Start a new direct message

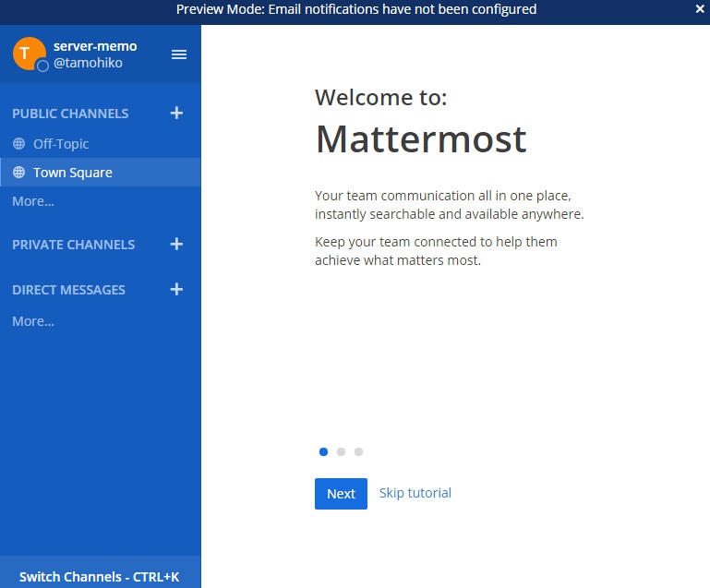coord(176,289)
